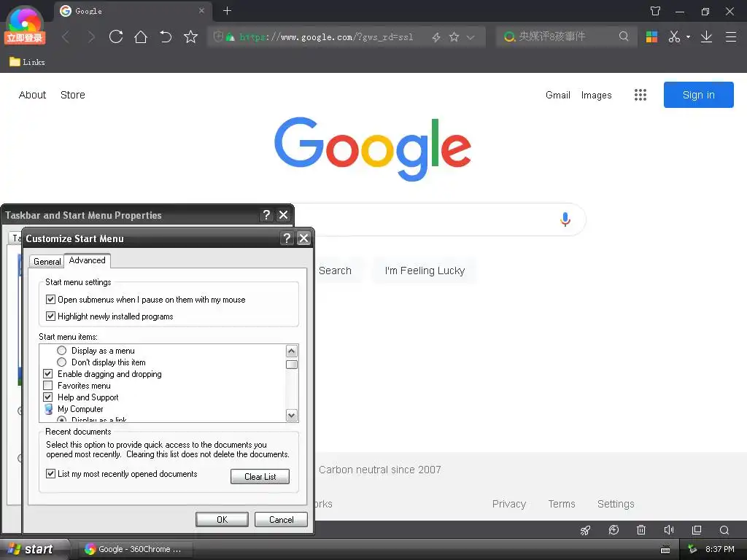
Task: Open the downloads arrow icon
Action: tap(706, 36)
